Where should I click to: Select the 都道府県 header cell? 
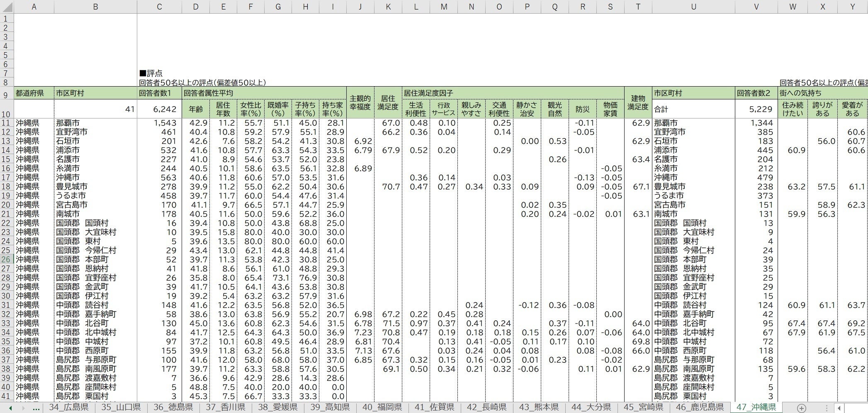pos(34,93)
